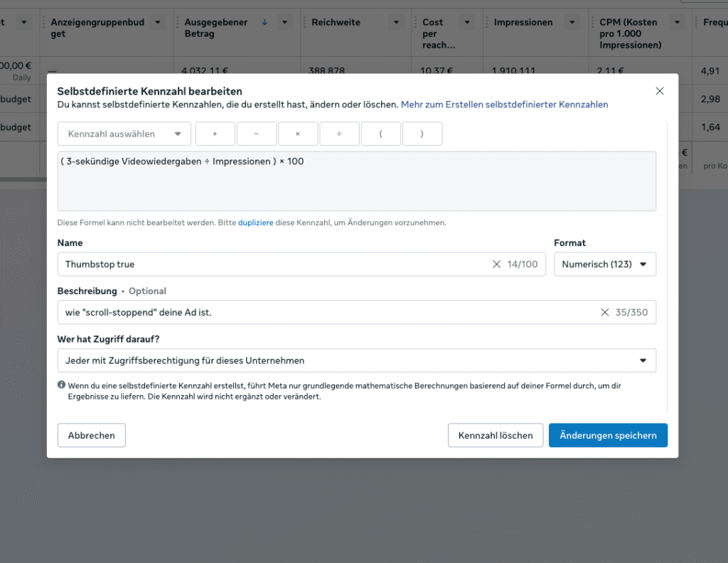This screenshot has width=728, height=563.
Task: Insert the division operator
Action: [x=339, y=134]
